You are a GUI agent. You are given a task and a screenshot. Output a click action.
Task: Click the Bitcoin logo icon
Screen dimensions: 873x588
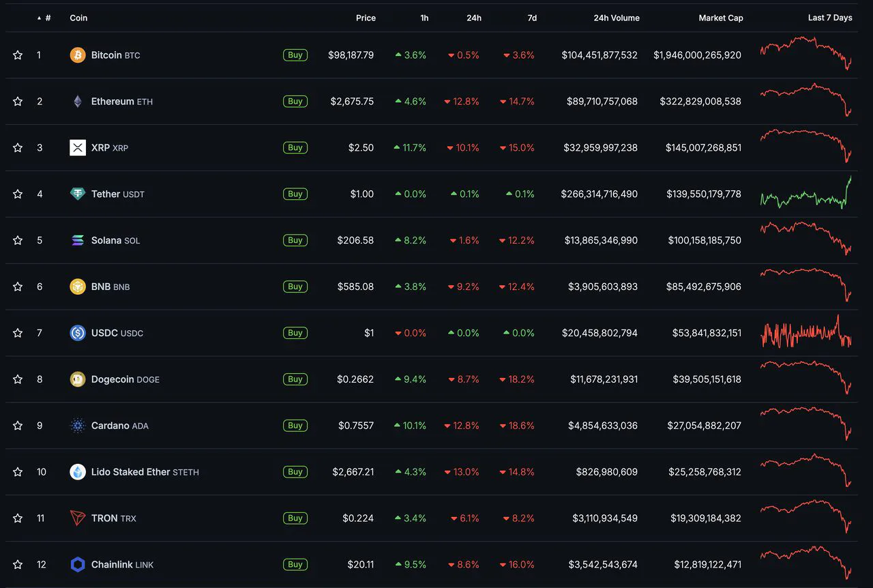(78, 55)
